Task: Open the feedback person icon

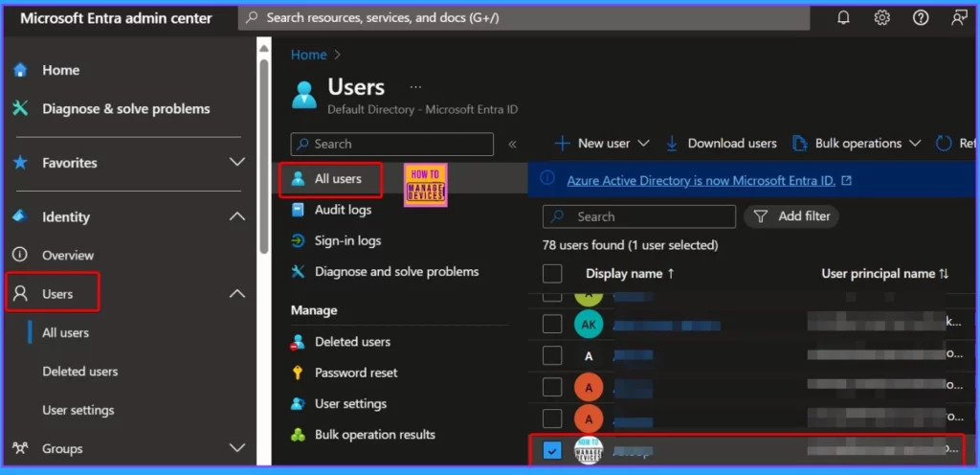Action: point(959,18)
